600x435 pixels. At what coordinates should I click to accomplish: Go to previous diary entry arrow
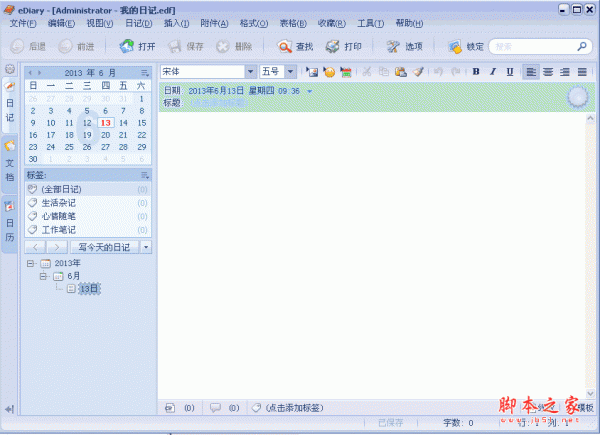(x=35, y=247)
